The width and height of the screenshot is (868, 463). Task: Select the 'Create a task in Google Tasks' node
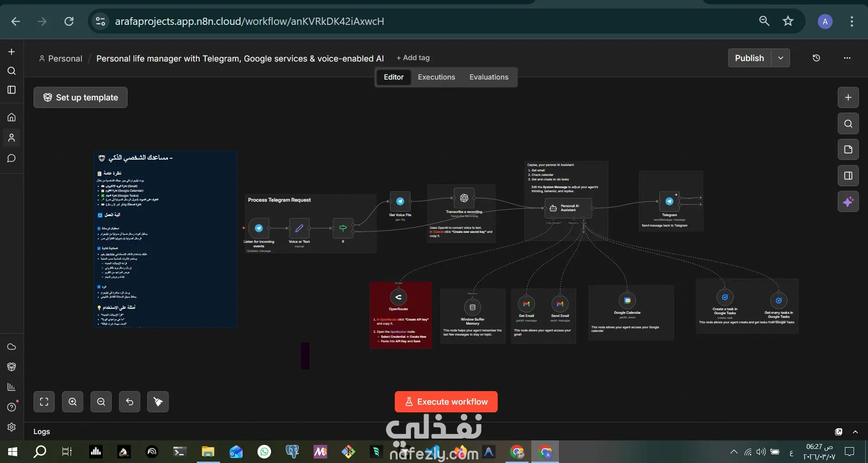(x=725, y=297)
